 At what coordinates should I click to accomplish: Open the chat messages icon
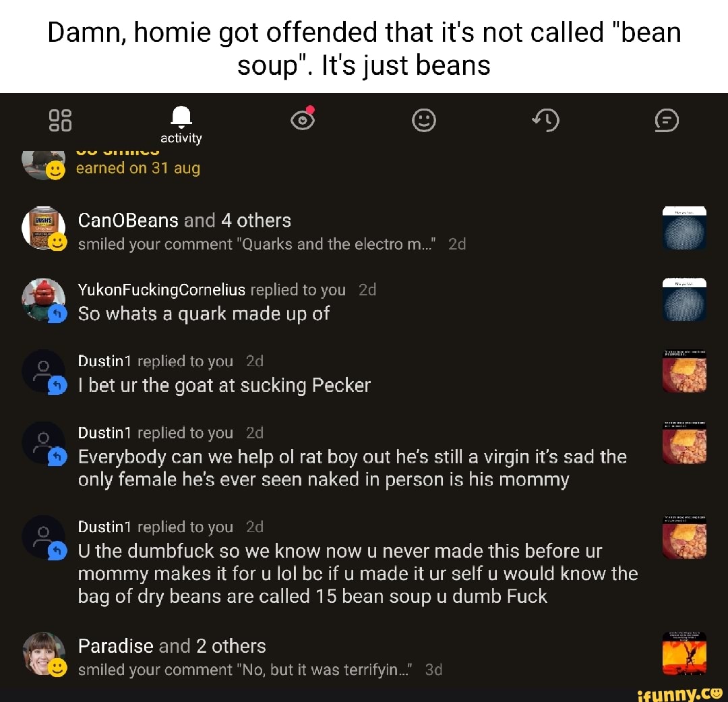coord(667,121)
